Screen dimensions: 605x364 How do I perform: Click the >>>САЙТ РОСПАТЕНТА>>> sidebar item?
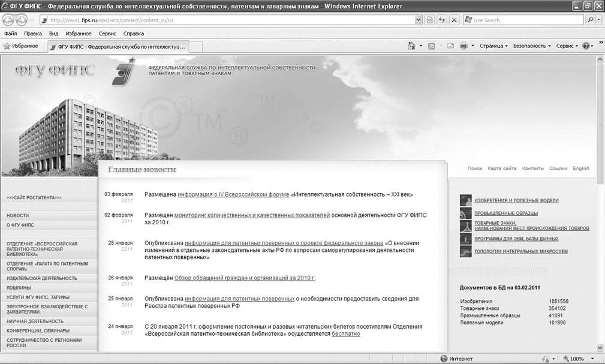point(34,198)
